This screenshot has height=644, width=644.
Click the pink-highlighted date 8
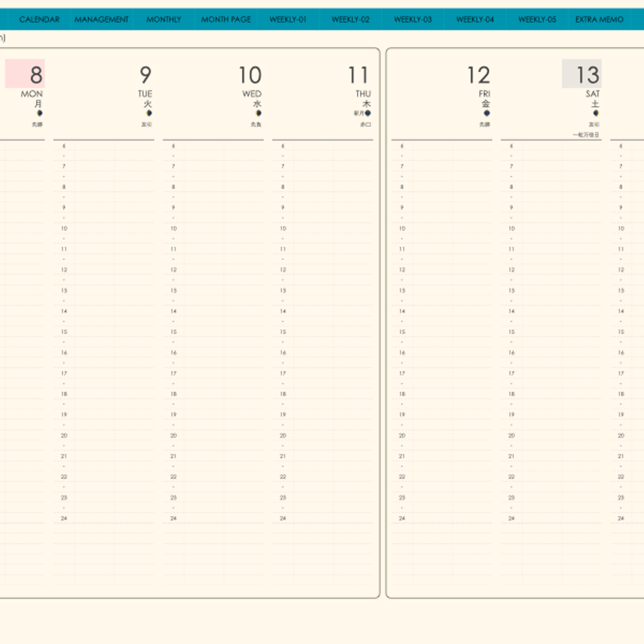click(24, 73)
